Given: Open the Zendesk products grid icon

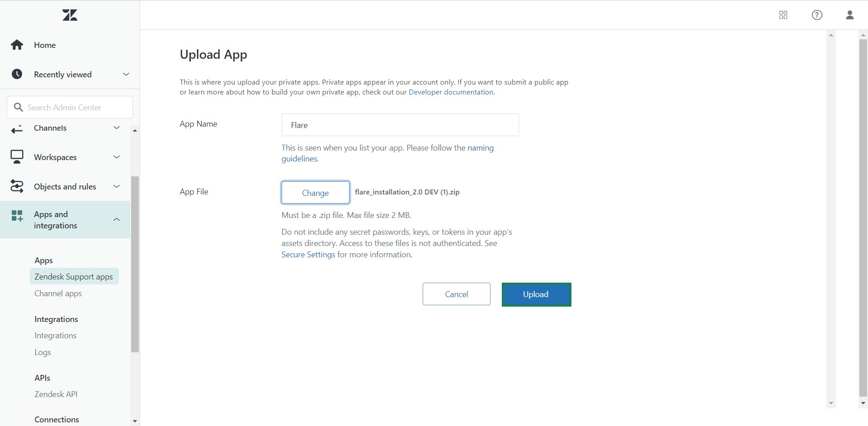Looking at the screenshot, I should tap(783, 15).
